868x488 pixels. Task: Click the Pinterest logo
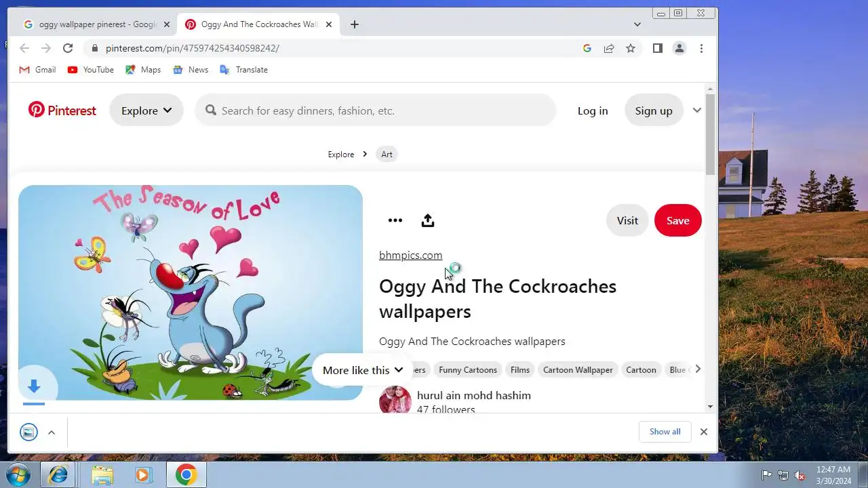[x=62, y=110]
